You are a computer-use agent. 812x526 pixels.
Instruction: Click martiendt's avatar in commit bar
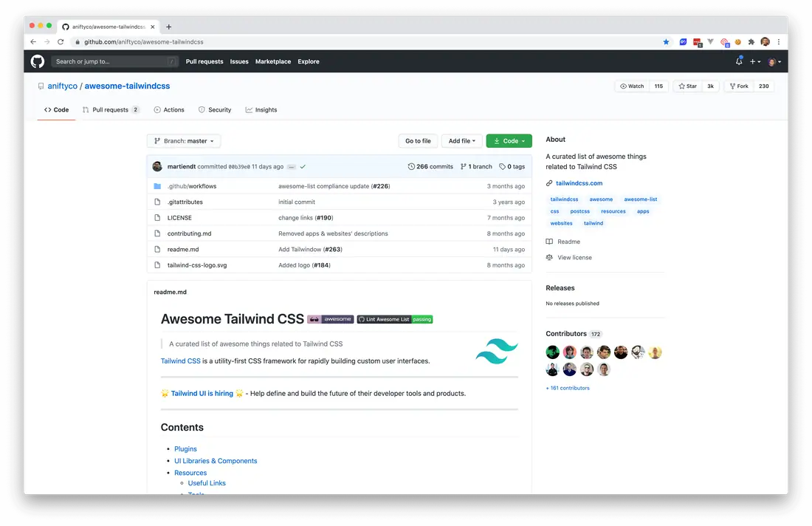click(157, 166)
